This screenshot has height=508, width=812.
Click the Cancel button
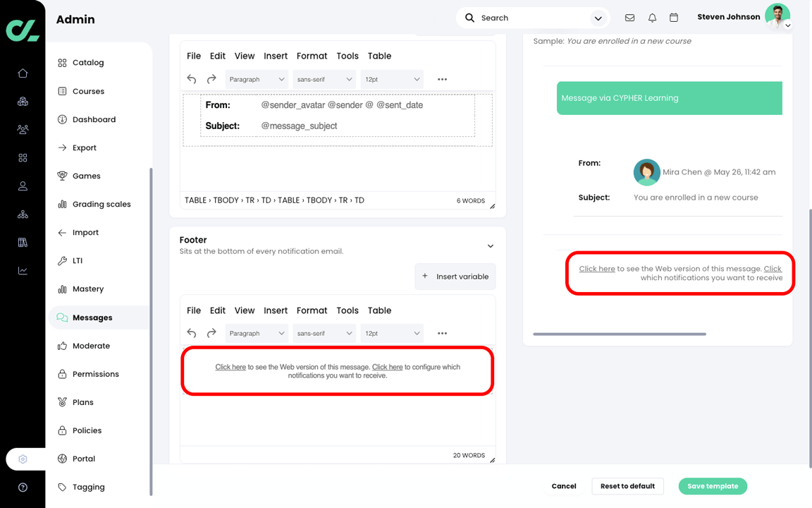coord(564,486)
